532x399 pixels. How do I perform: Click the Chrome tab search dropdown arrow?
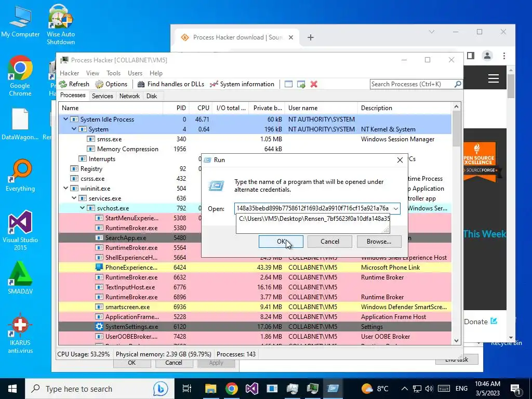tap(432, 32)
